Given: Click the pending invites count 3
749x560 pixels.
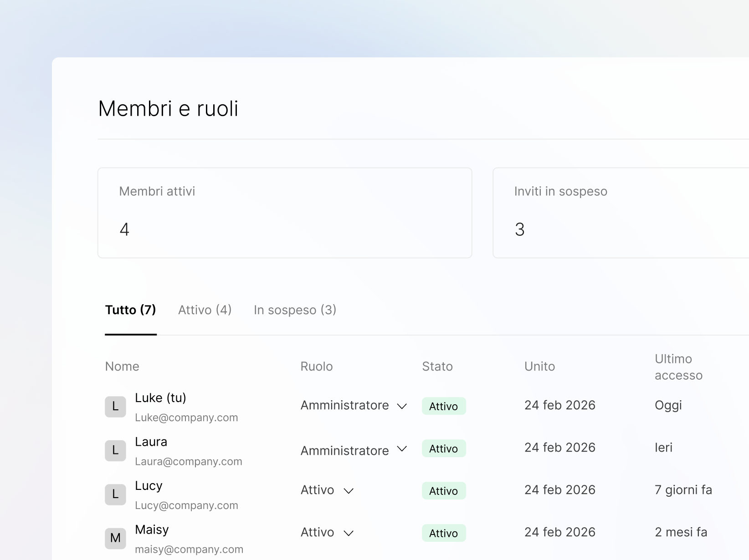Looking at the screenshot, I should (x=520, y=229).
